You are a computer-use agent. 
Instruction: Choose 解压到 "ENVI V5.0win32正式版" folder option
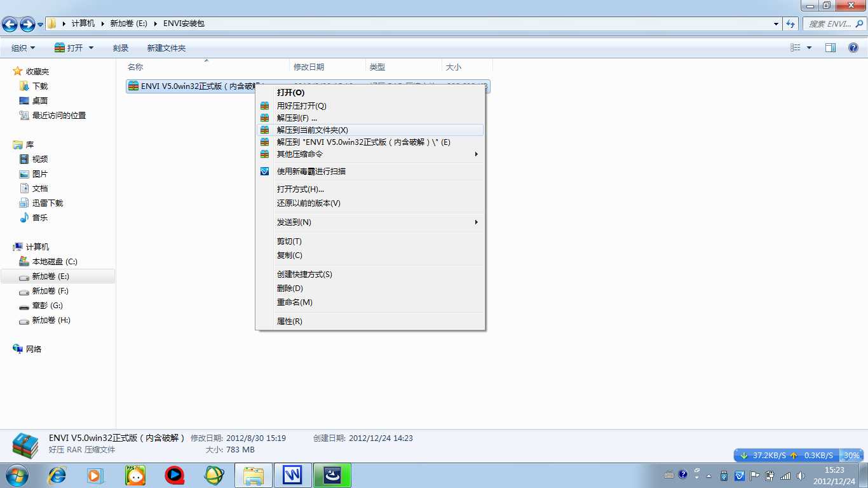(370, 142)
